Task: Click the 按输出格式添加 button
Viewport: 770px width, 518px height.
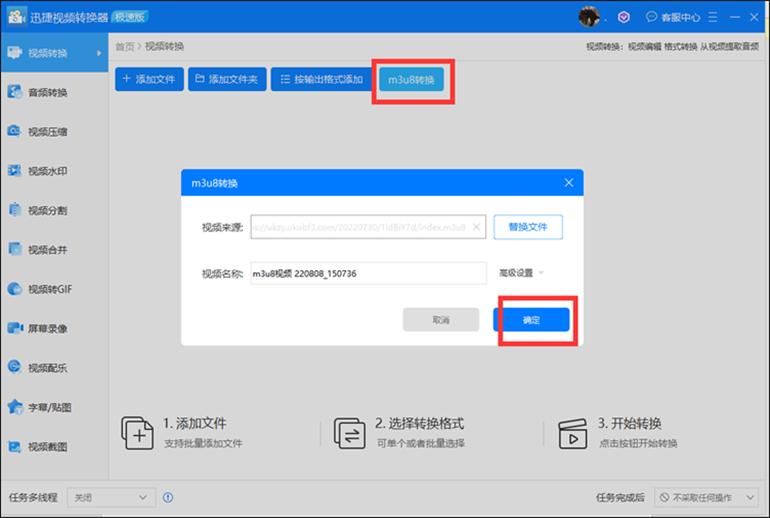Action: point(322,79)
